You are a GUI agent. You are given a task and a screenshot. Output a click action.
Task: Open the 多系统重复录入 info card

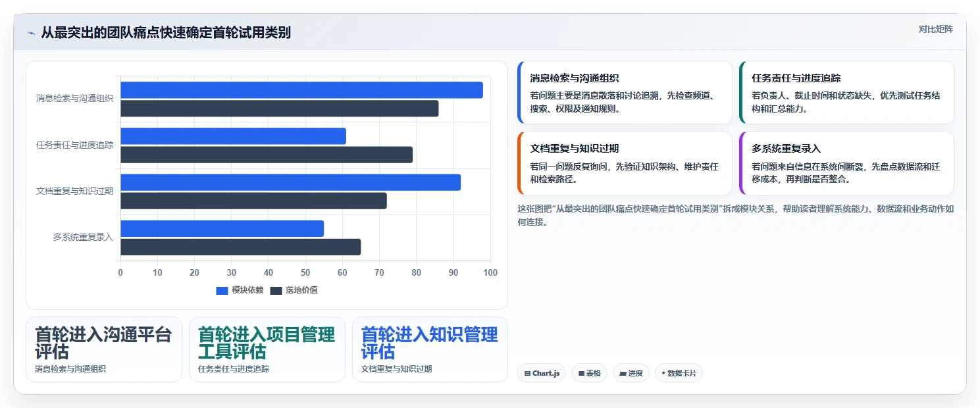(x=846, y=163)
